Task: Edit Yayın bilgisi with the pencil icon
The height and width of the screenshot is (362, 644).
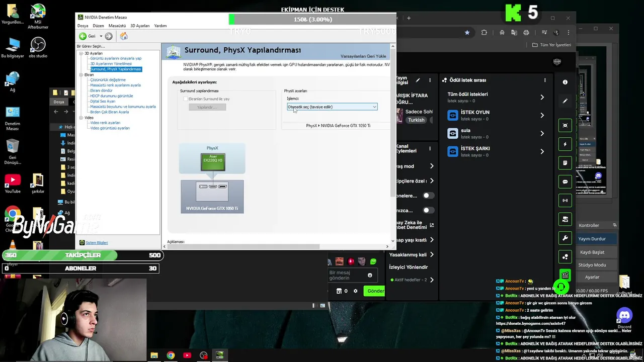Action: 418,80
